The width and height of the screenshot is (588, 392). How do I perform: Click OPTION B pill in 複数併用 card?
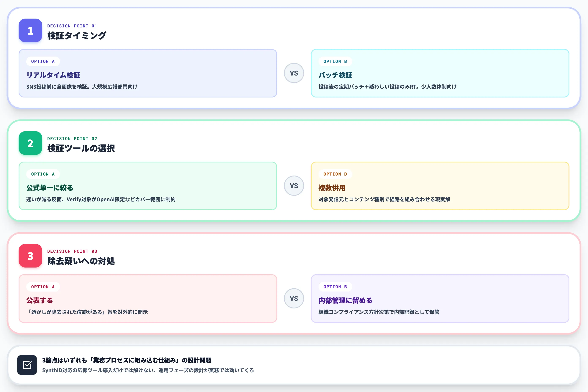tap(335, 174)
